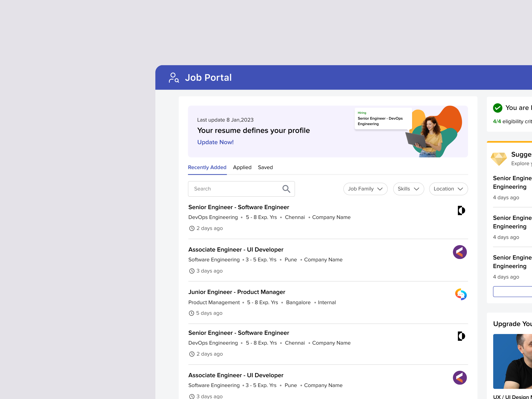Click the clock icon beside 5 days ago

(191, 313)
